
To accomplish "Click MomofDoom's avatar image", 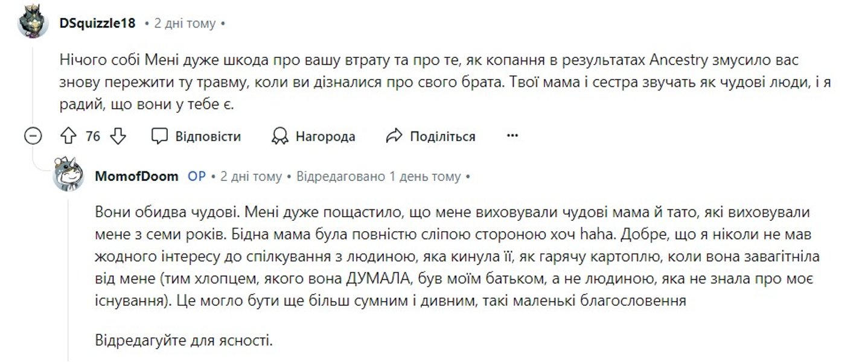I will click(x=69, y=176).
